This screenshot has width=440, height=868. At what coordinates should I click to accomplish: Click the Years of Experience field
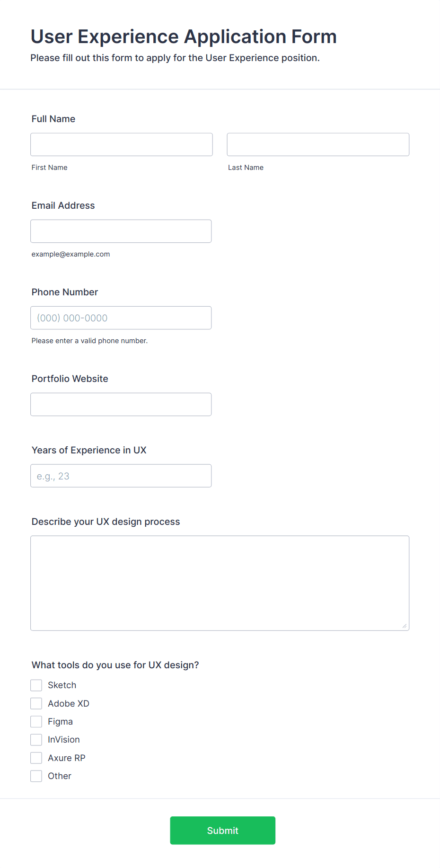click(x=121, y=476)
